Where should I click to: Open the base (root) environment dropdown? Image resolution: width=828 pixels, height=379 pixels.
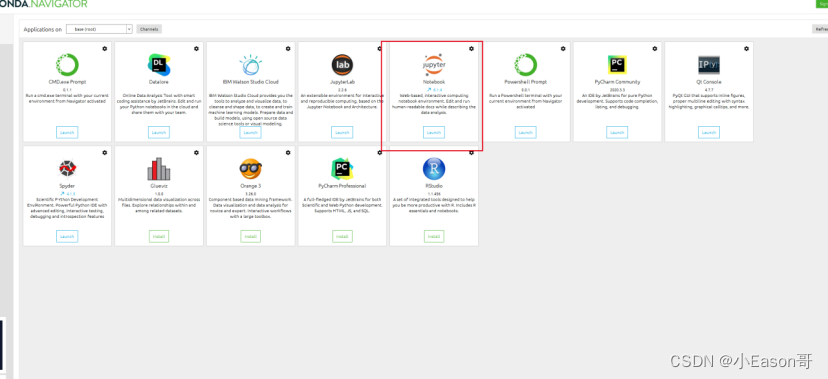(99, 29)
